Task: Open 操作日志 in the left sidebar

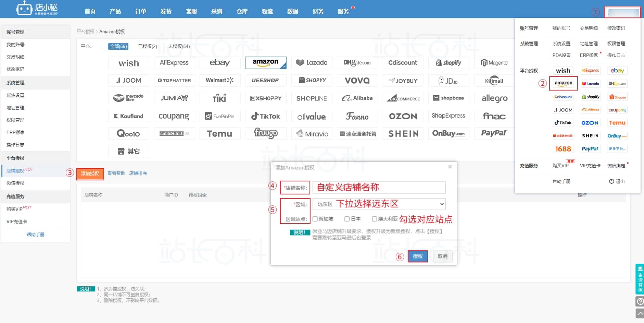Action: pos(36,145)
